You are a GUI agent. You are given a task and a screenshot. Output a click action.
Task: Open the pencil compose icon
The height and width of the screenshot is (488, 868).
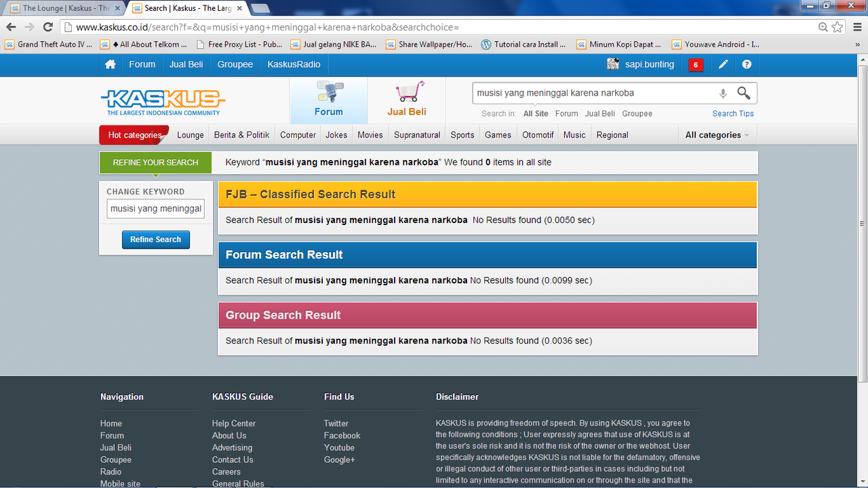click(724, 64)
